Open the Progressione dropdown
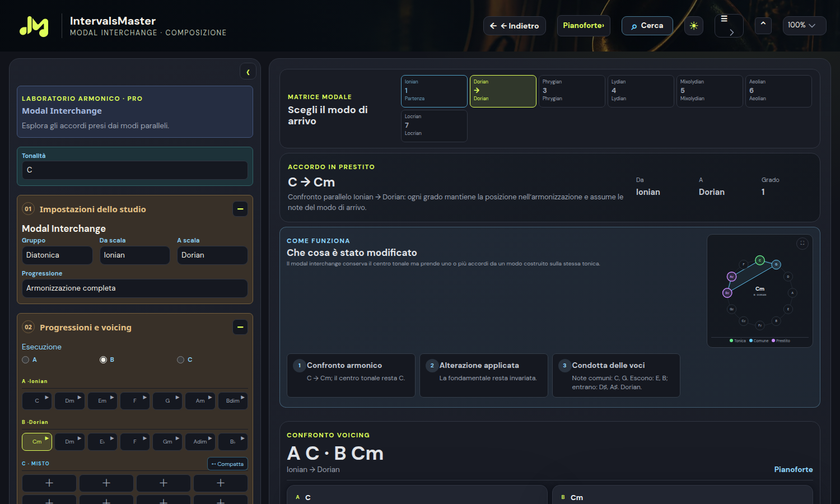Screen dimensions: 840x504 (134, 288)
